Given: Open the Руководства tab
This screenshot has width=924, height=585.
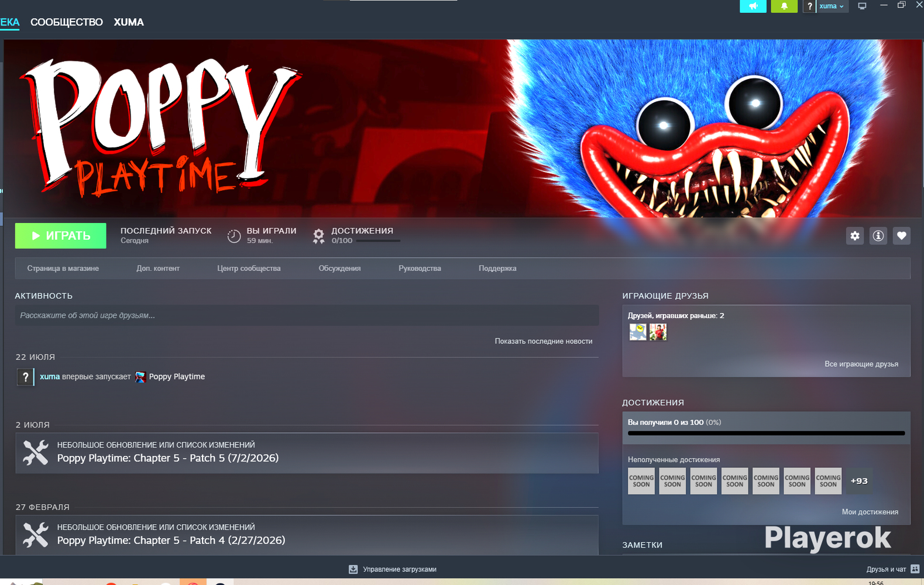Looking at the screenshot, I should pos(420,269).
